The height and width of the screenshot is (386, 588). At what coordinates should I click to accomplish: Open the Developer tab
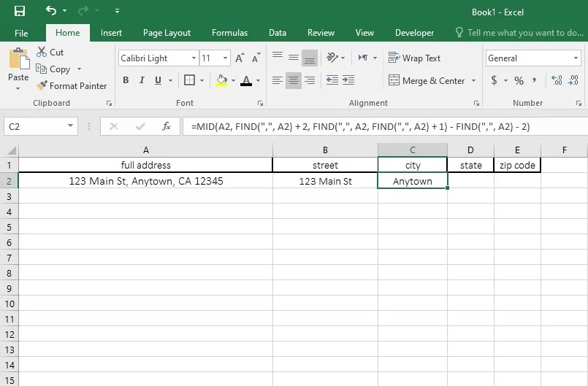point(414,33)
